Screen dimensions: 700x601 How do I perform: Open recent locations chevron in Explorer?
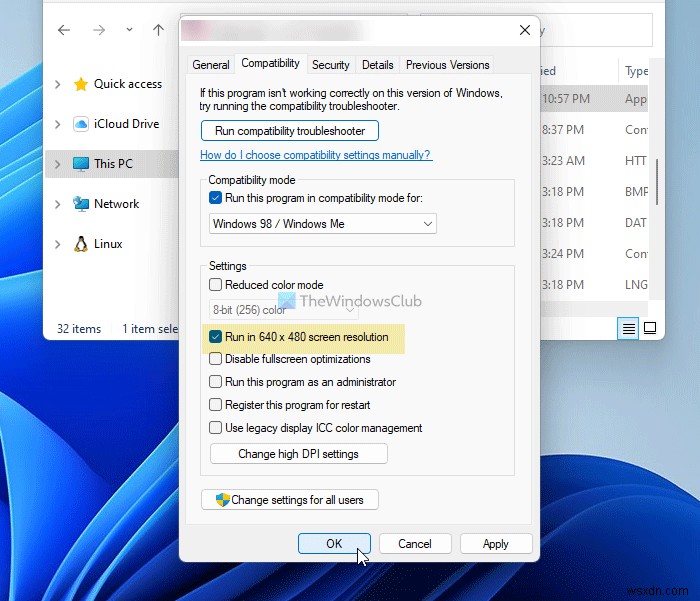(129, 30)
